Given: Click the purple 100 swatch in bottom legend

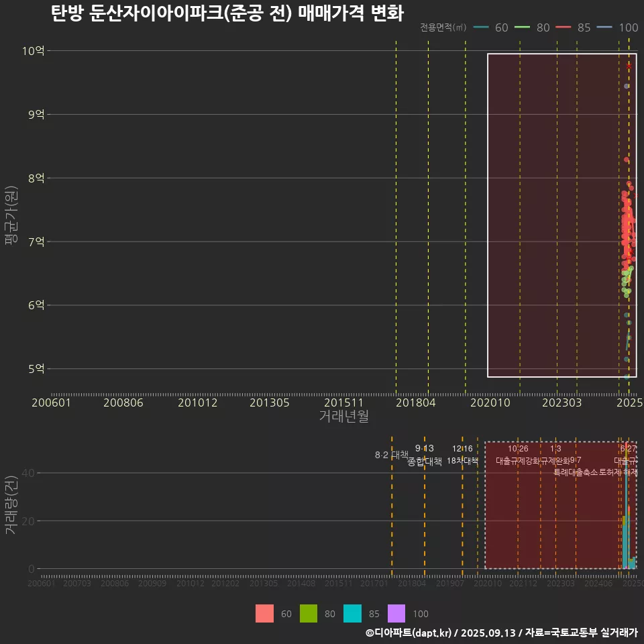Looking at the screenshot, I should point(396,614).
